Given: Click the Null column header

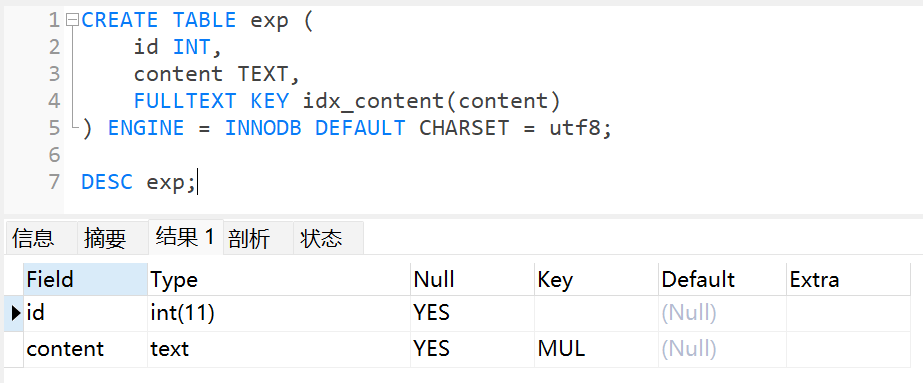Looking at the screenshot, I should (x=472, y=279).
